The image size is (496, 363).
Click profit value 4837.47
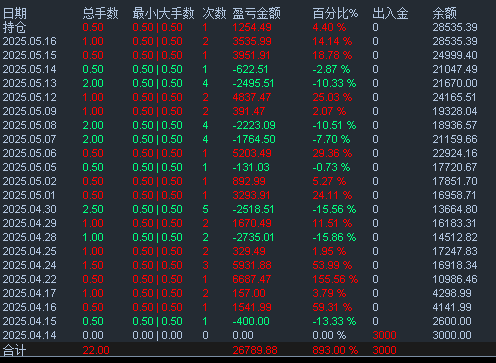pyautogui.click(x=252, y=97)
